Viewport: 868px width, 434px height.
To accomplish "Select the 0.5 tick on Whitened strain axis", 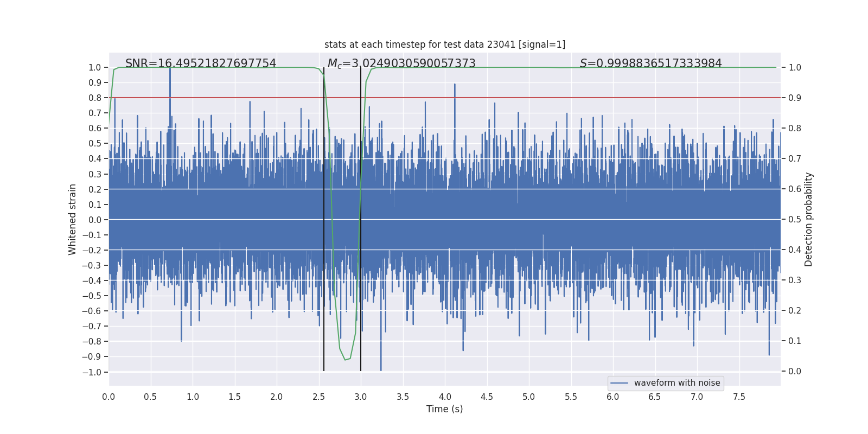I will (x=95, y=143).
